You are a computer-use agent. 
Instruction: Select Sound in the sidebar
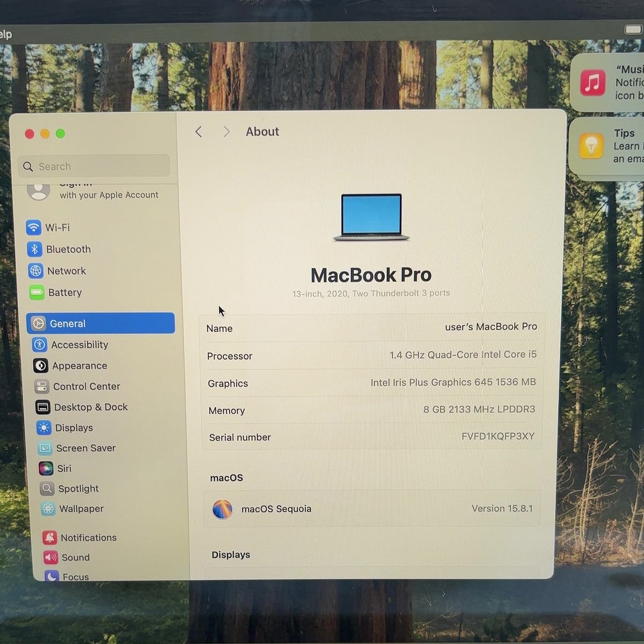[67, 558]
